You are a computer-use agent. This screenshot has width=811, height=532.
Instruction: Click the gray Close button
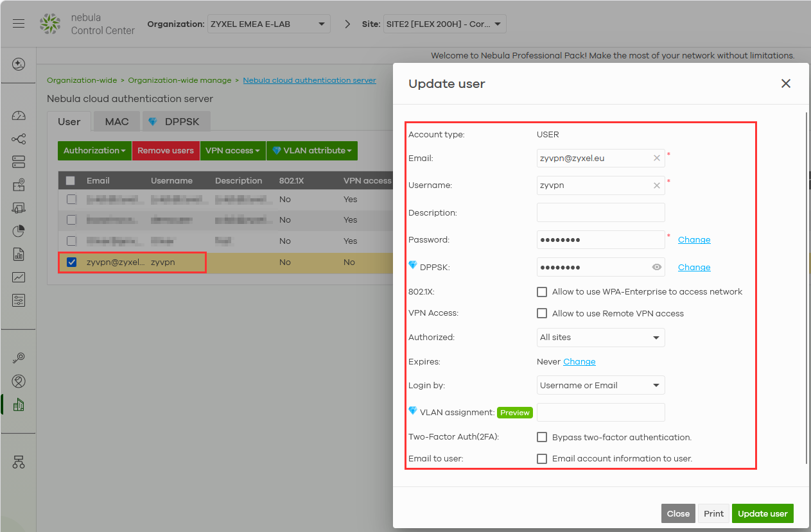[678, 513]
